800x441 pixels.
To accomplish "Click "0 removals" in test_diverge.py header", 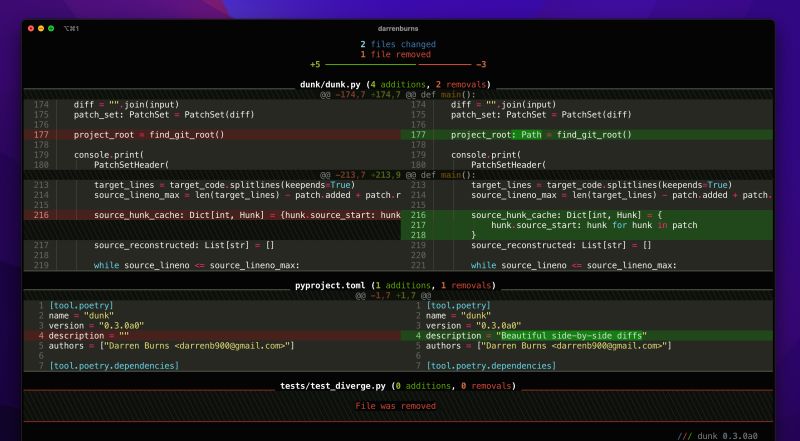I will click(x=485, y=386).
